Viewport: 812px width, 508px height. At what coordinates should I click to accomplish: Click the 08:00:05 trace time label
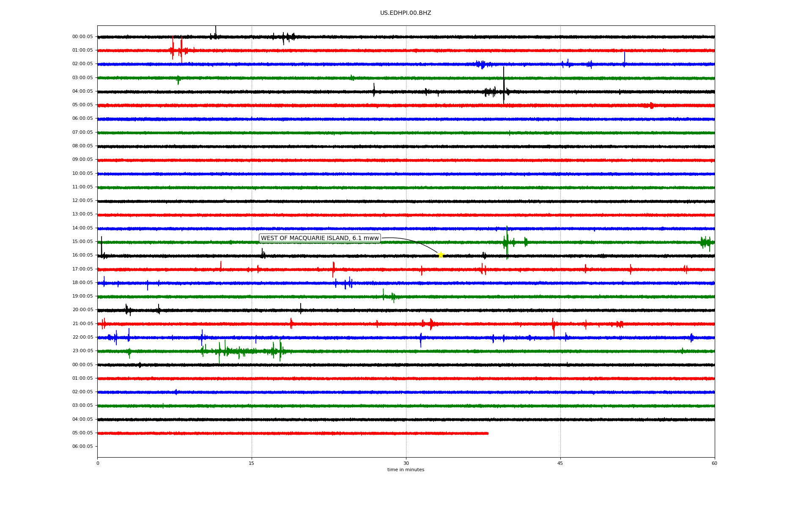(82, 146)
